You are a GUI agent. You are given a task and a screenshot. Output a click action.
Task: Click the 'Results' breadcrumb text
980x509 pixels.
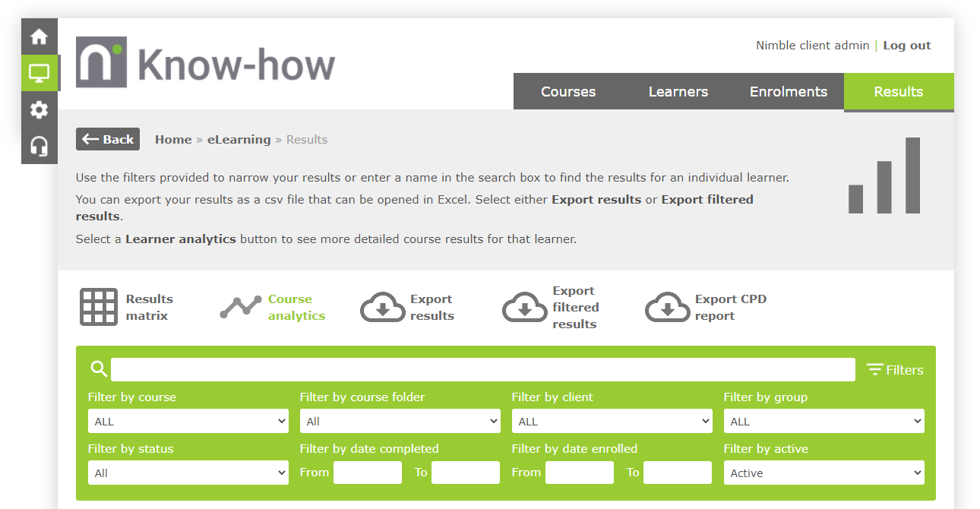307,140
